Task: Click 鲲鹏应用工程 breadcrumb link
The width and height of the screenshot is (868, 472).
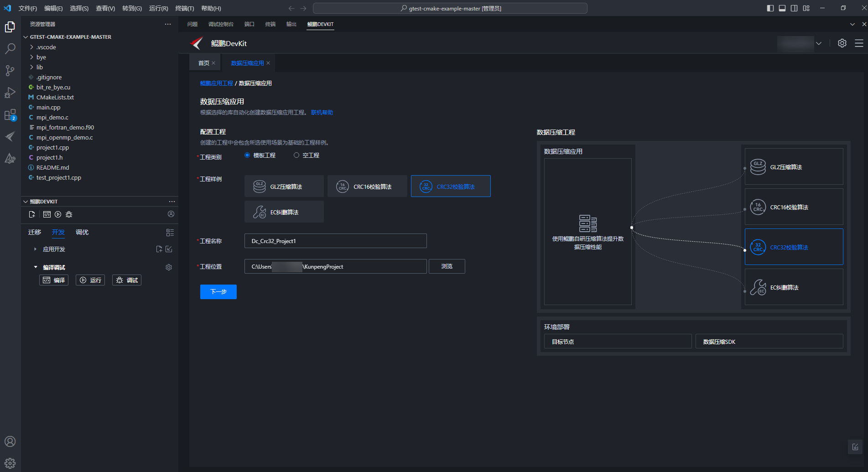Action: pyautogui.click(x=217, y=83)
